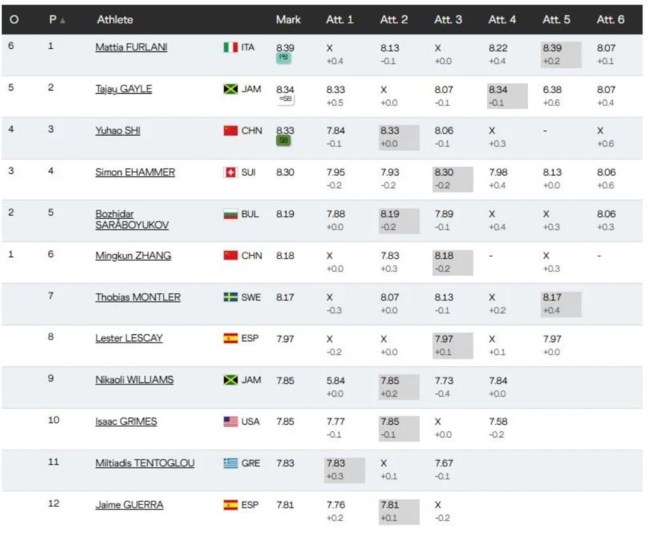Click the Italy flag icon

[230, 47]
